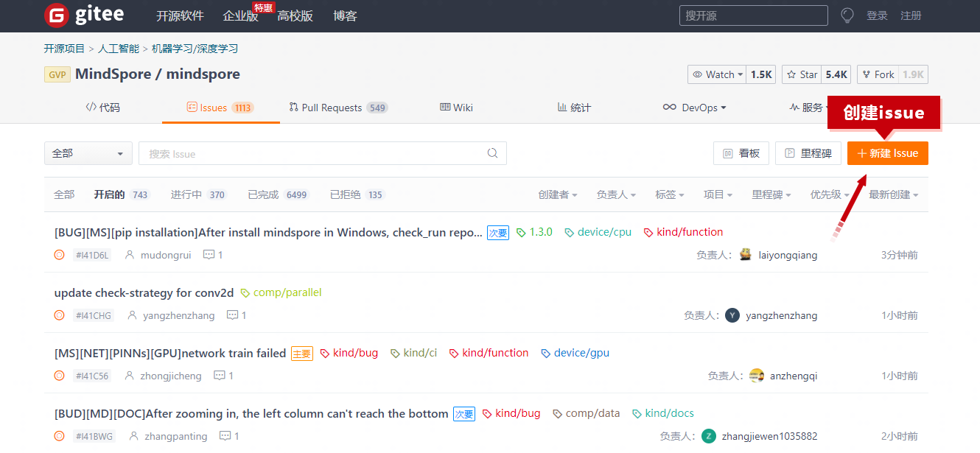Image resolution: width=980 pixels, height=453 pixels.
Task: Click the 搜索 Issue input field
Action: pos(313,153)
